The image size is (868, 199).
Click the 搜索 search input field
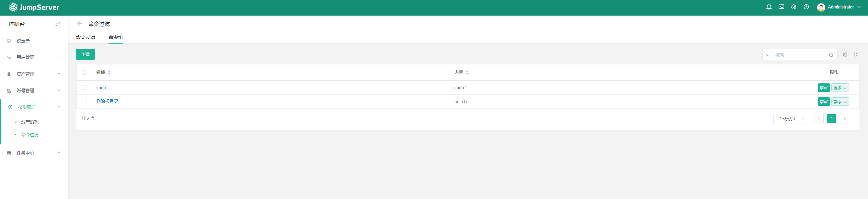click(x=800, y=55)
